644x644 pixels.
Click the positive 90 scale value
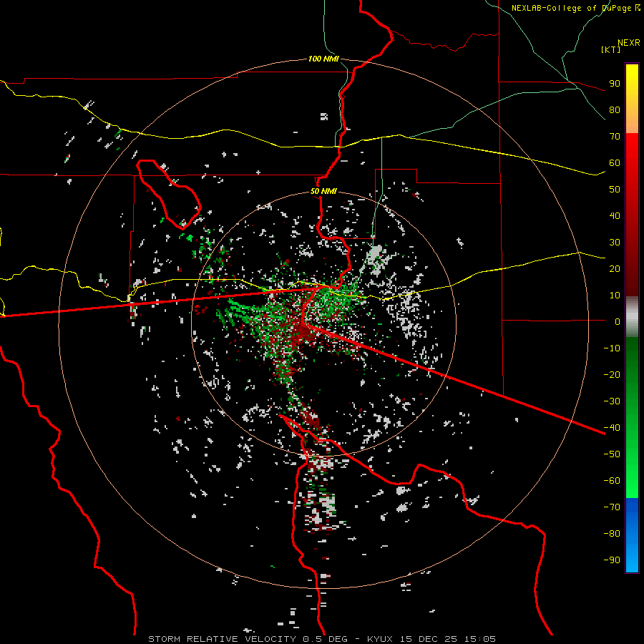(615, 84)
